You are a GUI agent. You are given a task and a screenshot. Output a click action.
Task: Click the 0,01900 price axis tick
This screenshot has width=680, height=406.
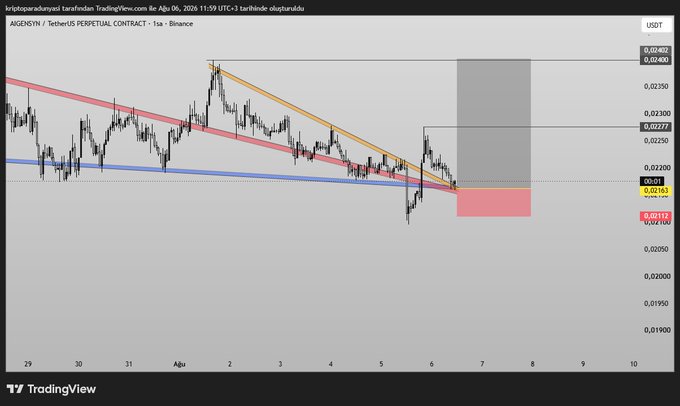click(657, 330)
